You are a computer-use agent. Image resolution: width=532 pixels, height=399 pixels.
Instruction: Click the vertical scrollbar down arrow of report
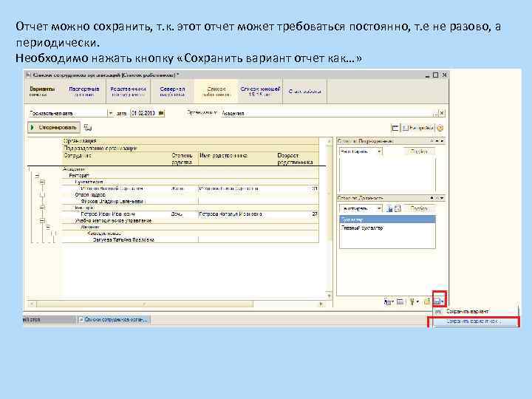tap(329, 296)
